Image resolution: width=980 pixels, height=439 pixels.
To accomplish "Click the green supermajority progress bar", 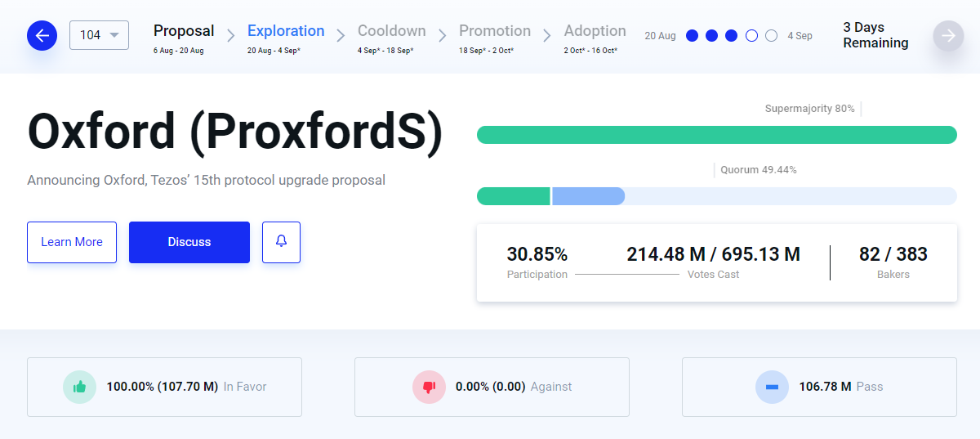I will pyautogui.click(x=717, y=135).
